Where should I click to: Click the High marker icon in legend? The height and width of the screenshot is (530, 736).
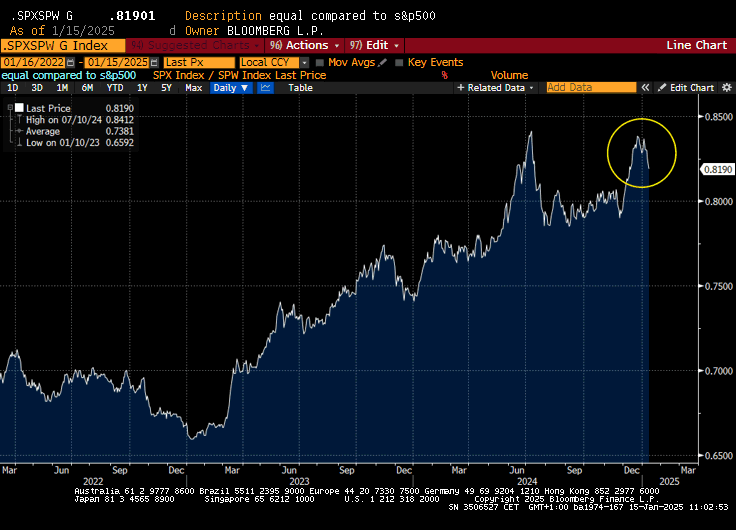click(x=19, y=120)
